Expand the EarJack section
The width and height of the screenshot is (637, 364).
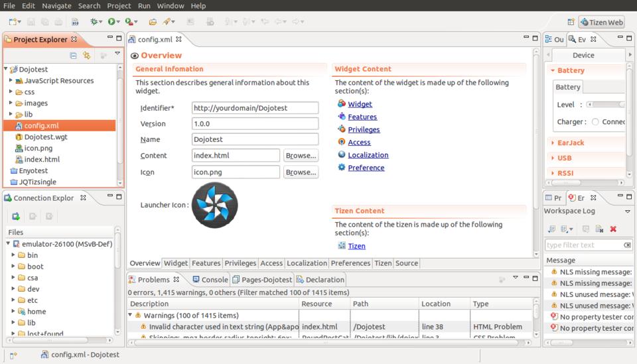[x=552, y=143]
